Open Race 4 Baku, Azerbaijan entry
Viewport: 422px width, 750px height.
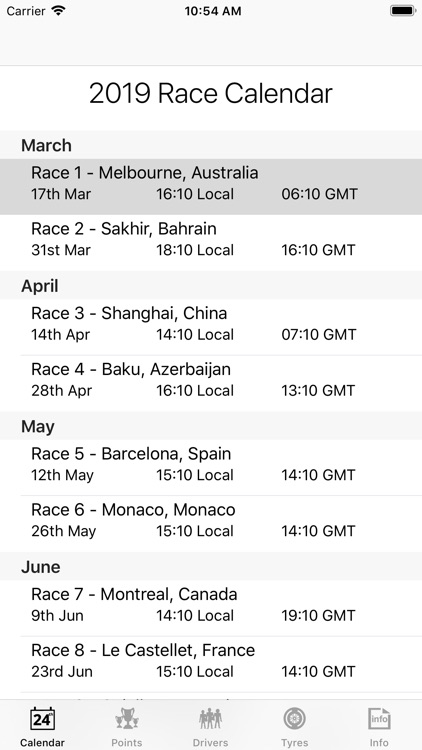pos(211,383)
